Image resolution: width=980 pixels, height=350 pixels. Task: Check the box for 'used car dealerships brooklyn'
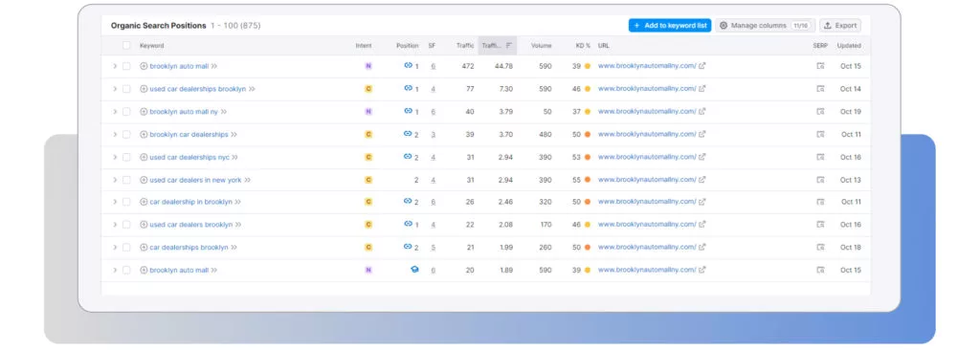(126, 89)
